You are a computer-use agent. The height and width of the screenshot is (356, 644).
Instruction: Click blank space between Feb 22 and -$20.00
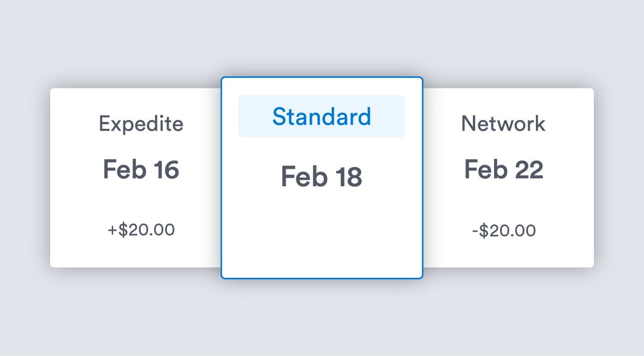tap(503, 200)
